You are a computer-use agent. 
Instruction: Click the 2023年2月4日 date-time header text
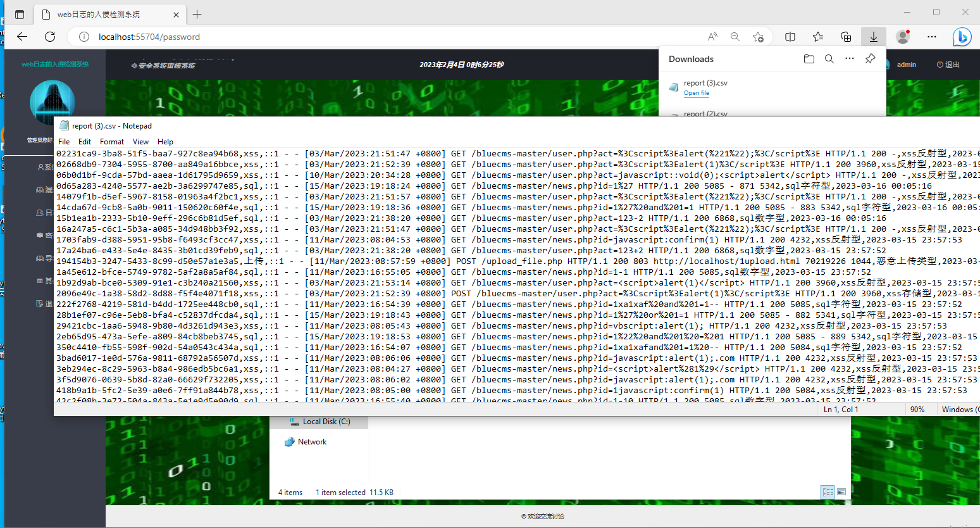(x=462, y=65)
